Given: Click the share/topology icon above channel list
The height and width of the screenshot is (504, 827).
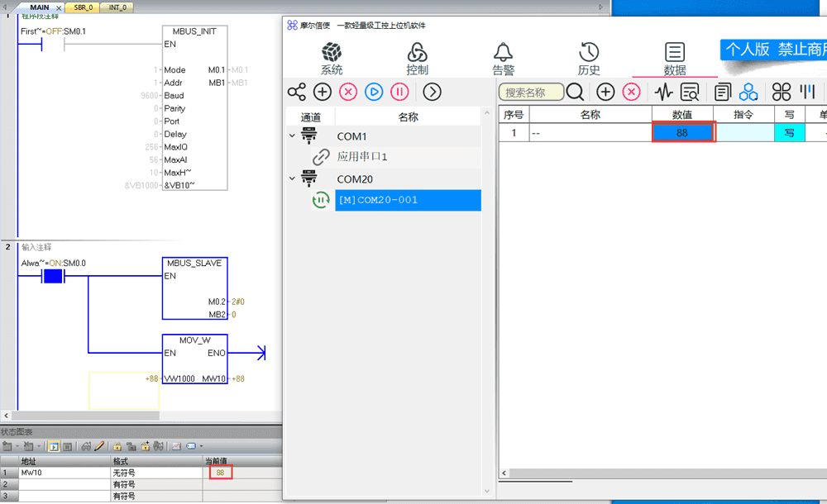Looking at the screenshot, I should 296,92.
